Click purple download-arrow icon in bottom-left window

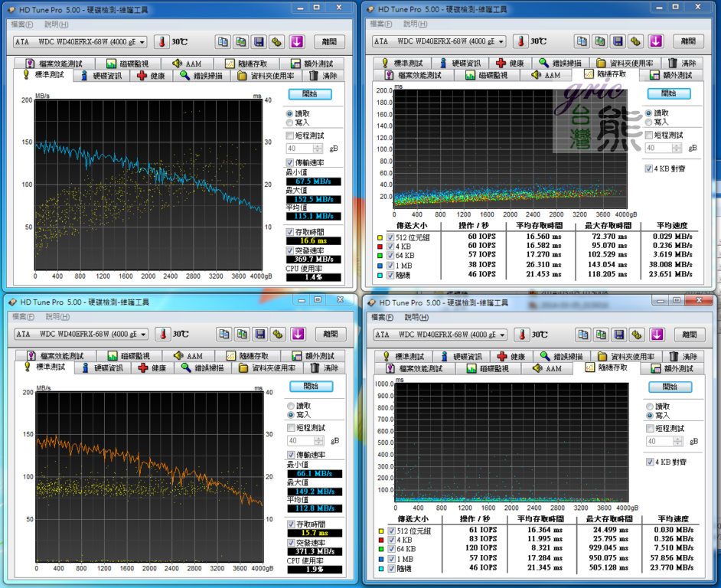pos(298,334)
